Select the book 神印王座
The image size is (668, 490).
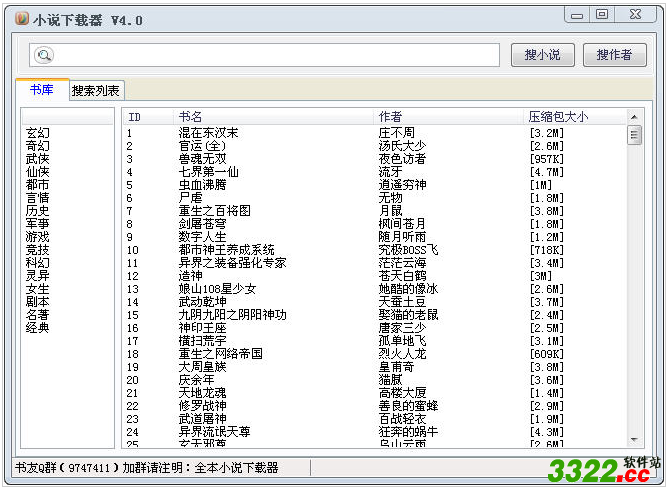pyautogui.click(x=202, y=328)
